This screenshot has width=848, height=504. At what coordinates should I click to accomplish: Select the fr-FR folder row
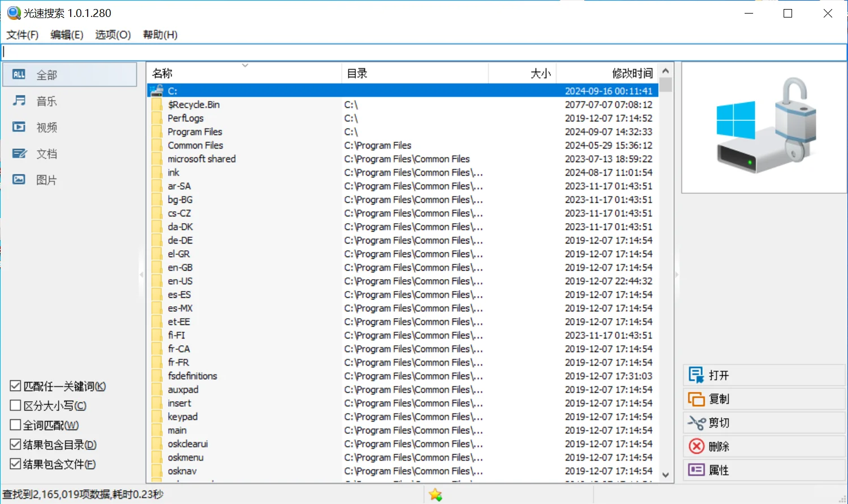(403, 362)
